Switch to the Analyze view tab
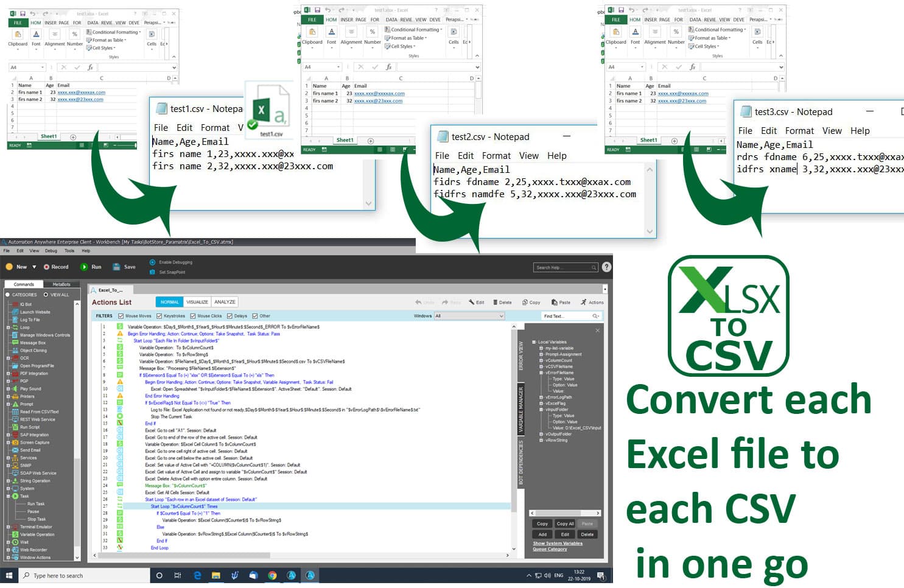This screenshot has width=904, height=588. pos(225,302)
